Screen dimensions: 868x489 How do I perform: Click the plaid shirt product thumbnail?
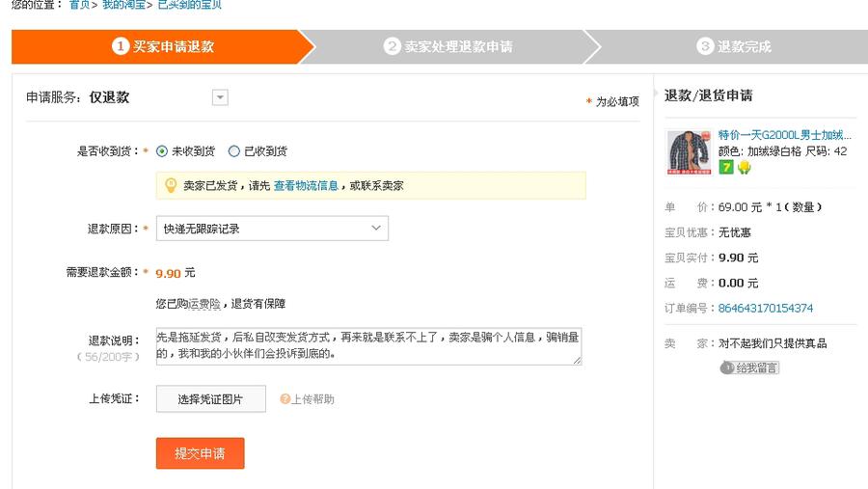pos(689,151)
